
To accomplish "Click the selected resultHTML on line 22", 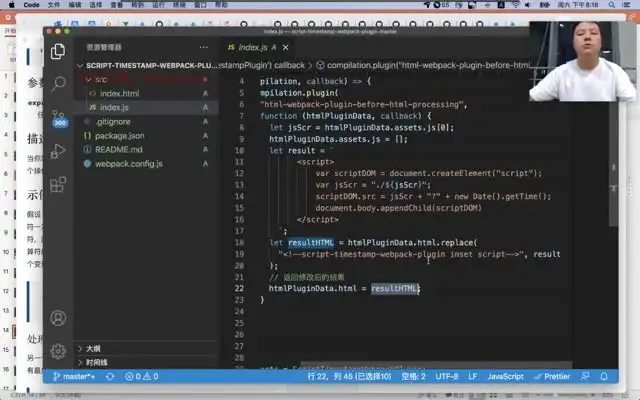I will point(395,289).
